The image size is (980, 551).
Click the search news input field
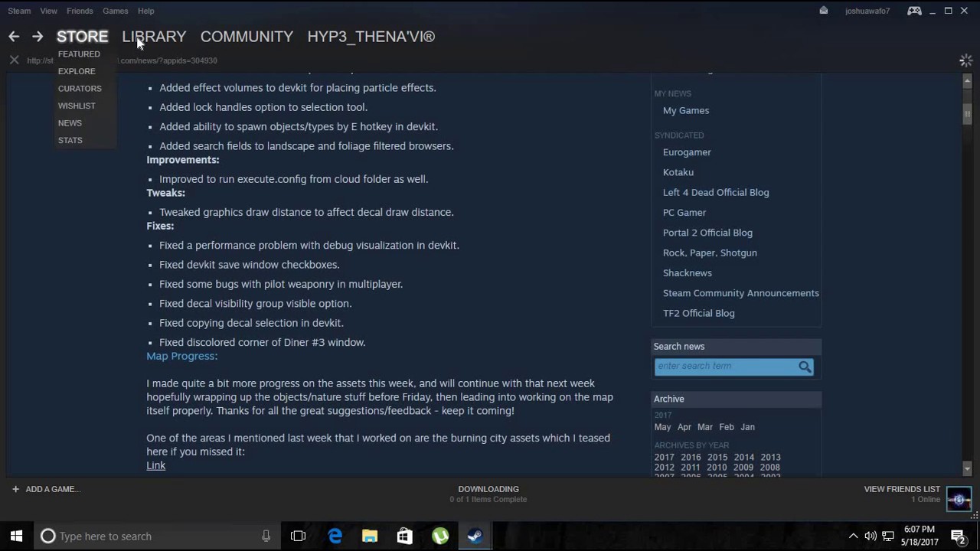point(726,367)
